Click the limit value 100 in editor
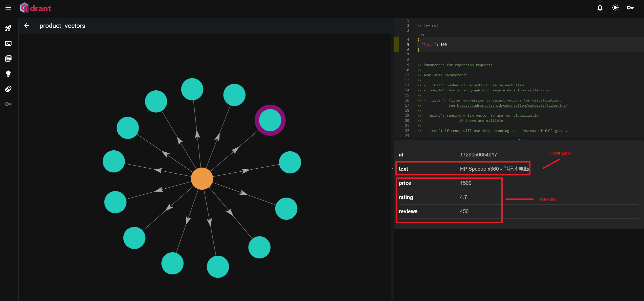This screenshot has height=301, width=644. [x=443, y=45]
